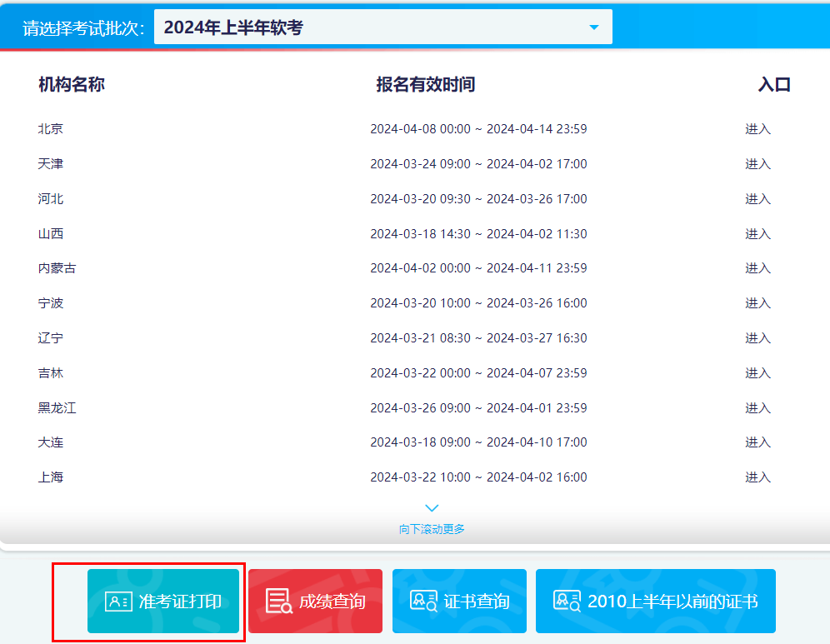830x644 pixels.
Task: Click the 机构名称 column header
Action: [x=72, y=85]
